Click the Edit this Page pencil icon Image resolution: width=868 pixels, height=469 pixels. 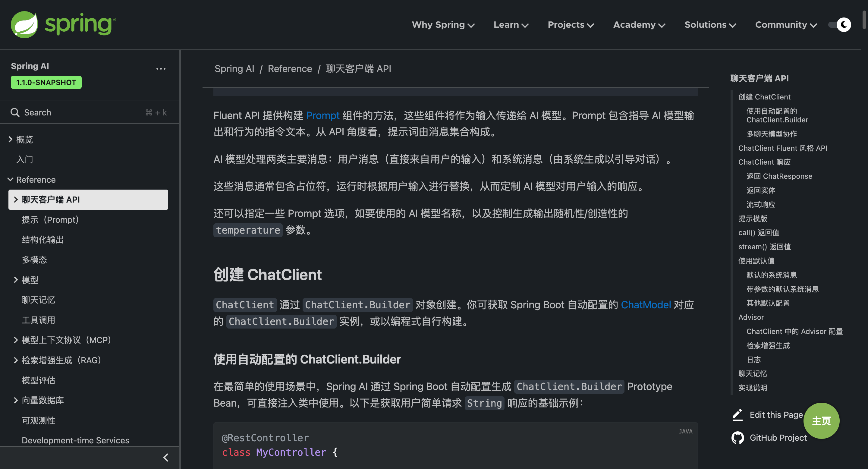pos(737,414)
